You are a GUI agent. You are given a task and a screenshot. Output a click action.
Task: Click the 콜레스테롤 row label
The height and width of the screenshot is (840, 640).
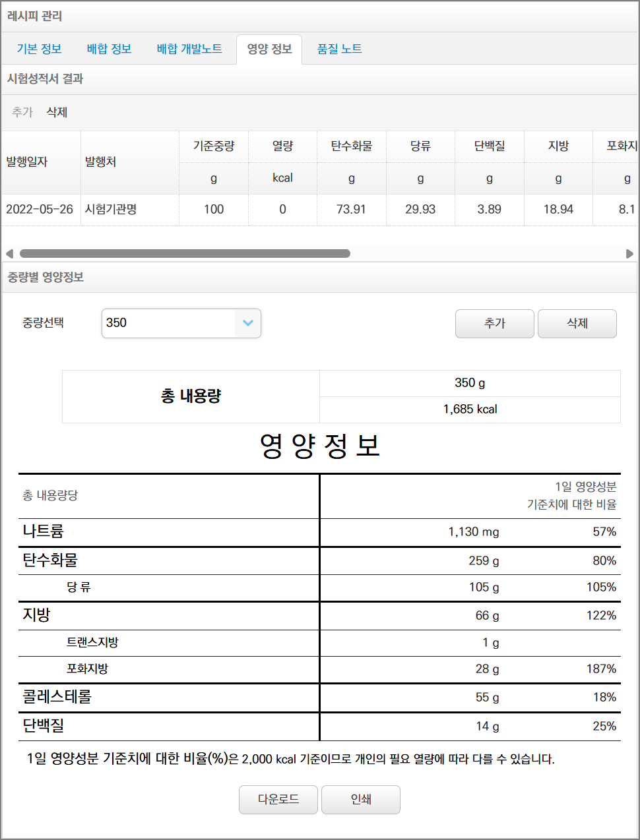pos(57,697)
